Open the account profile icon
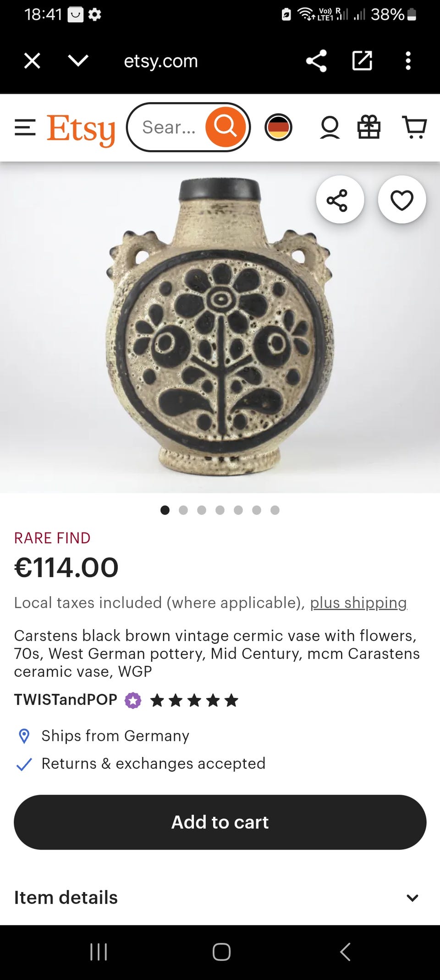440x980 pixels. [330, 127]
